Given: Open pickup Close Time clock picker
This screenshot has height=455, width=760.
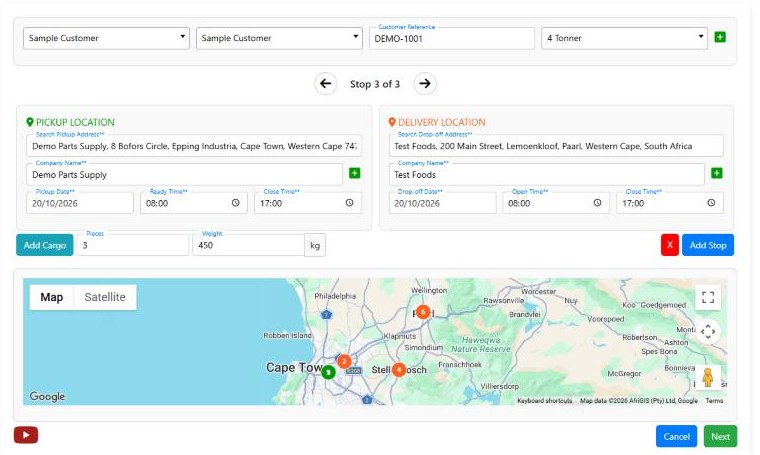Looking at the screenshot, I should pyautogui.click(x=349, y=203).
